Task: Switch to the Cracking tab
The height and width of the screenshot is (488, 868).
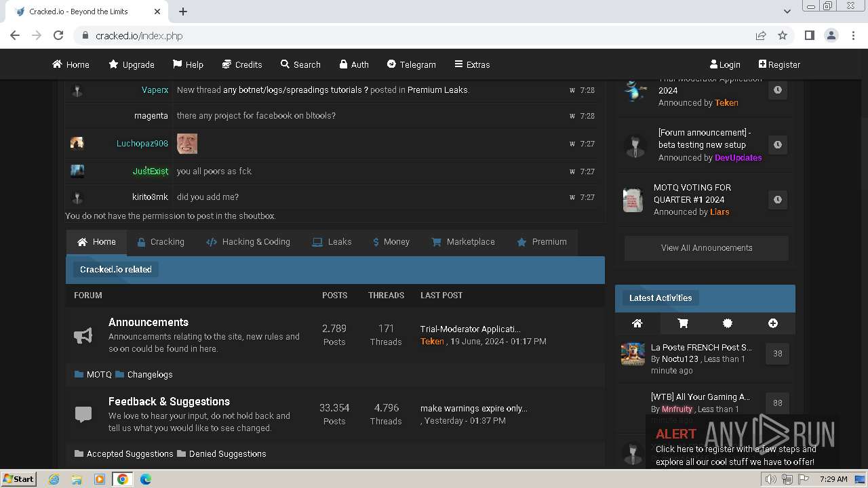Action: tap(161, 242)
